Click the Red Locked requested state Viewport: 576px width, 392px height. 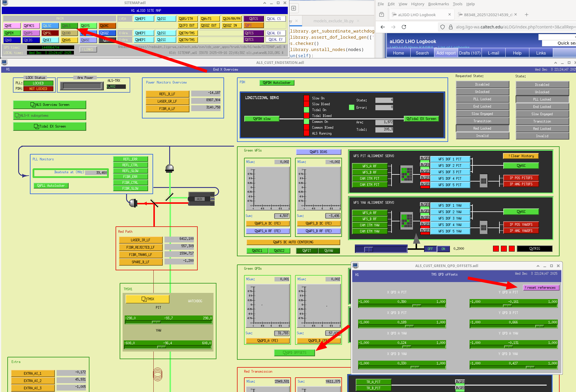(482, 128)
